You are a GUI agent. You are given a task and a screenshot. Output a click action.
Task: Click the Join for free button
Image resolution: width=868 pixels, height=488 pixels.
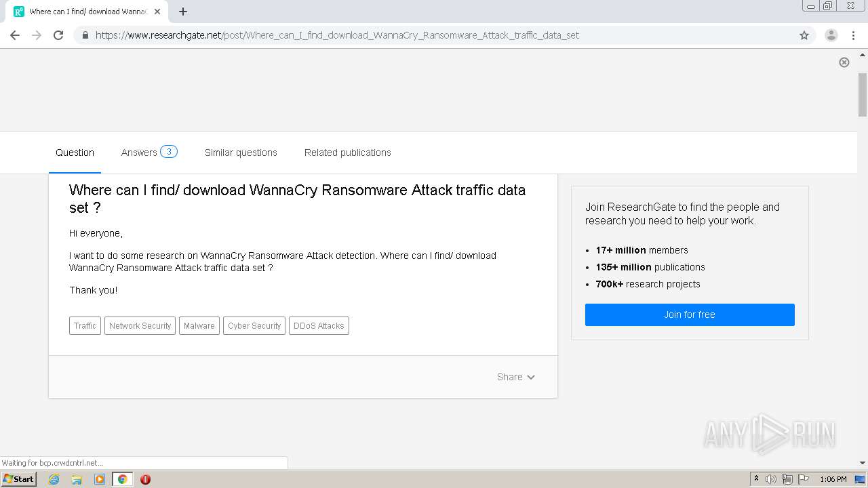pos(690,314)
